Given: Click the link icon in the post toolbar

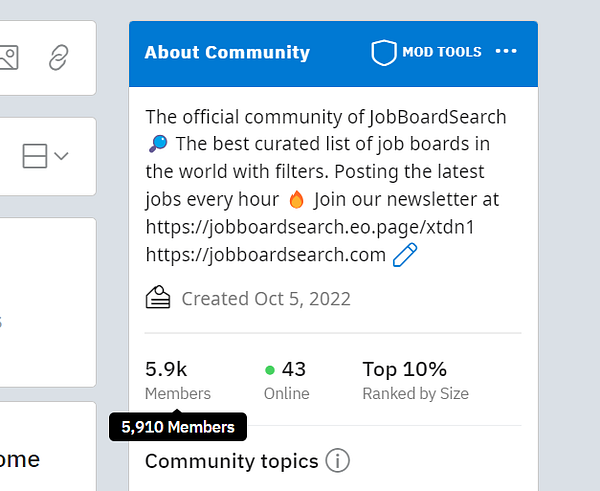Looking at the screenshot, I should 59,58.
